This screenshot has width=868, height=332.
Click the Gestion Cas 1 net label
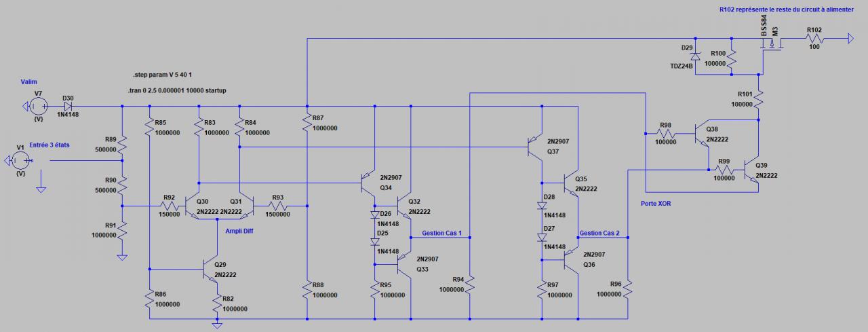(x=441, y=233)
